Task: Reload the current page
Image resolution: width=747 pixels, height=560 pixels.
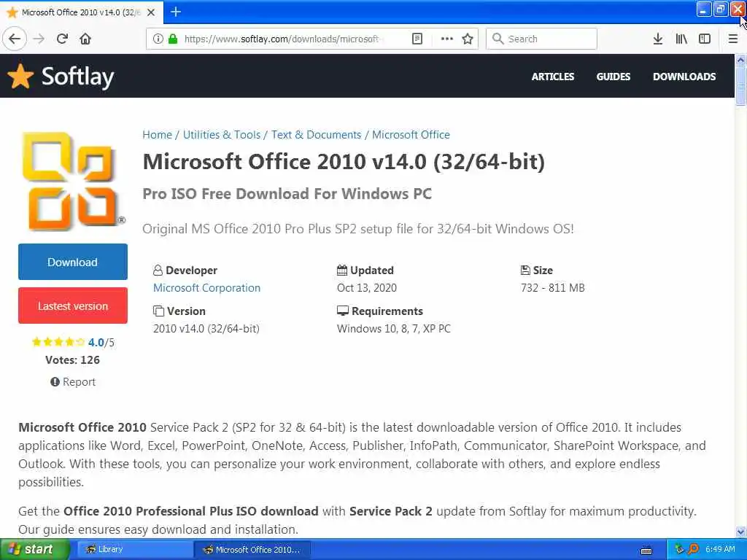Action: coord(62,39)
